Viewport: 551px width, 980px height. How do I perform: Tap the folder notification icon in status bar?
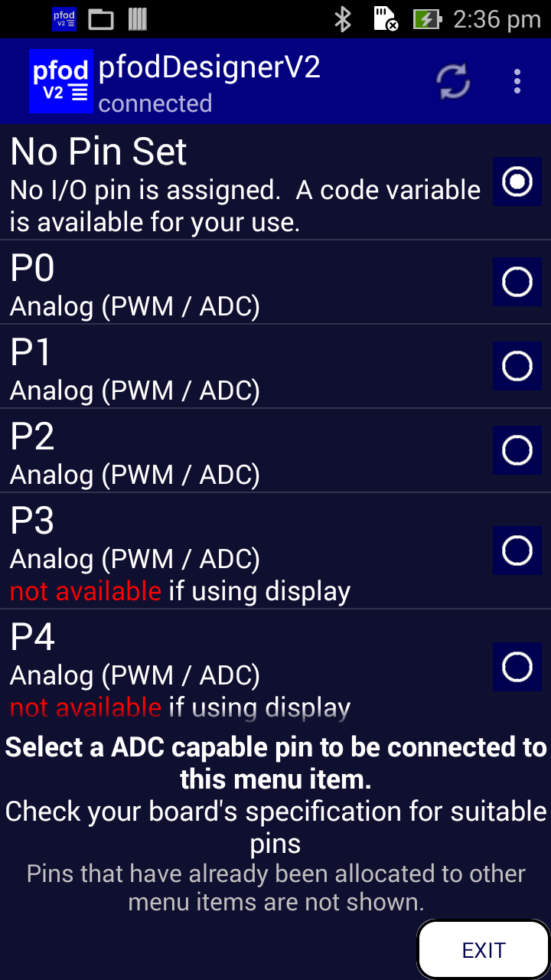point(101,19)
